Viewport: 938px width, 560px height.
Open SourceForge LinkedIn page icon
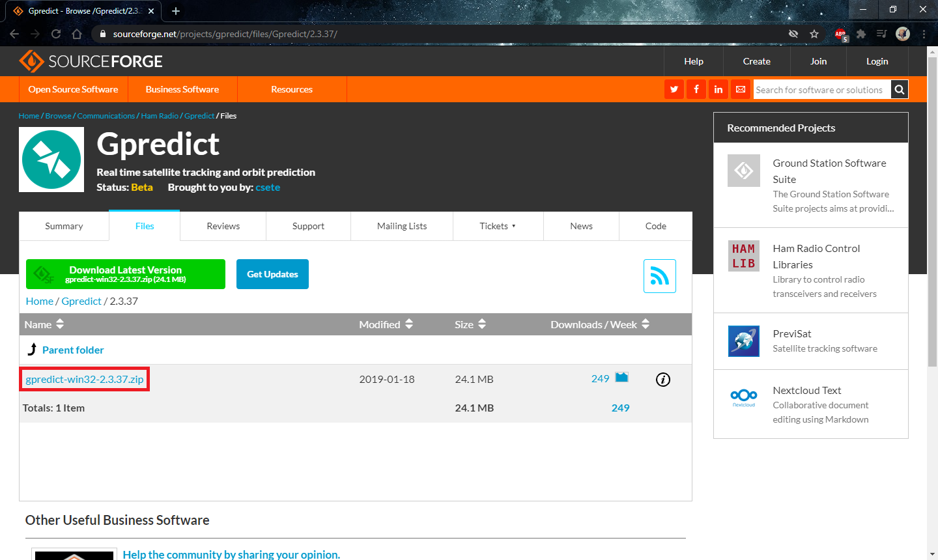tap(718, 89)
